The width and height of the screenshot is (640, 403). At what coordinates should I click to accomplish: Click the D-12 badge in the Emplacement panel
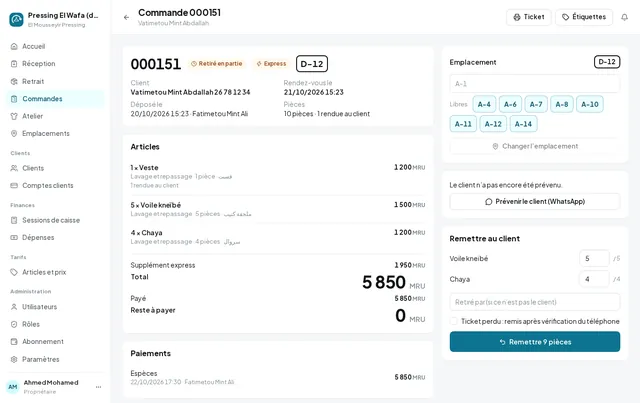point(607,62)
